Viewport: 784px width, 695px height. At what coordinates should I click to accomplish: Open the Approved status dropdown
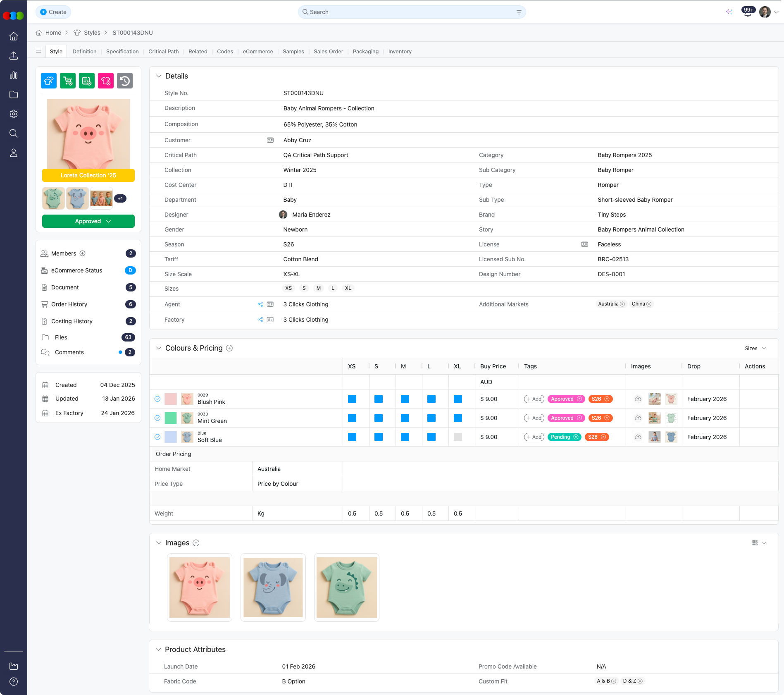pos(88,221)
